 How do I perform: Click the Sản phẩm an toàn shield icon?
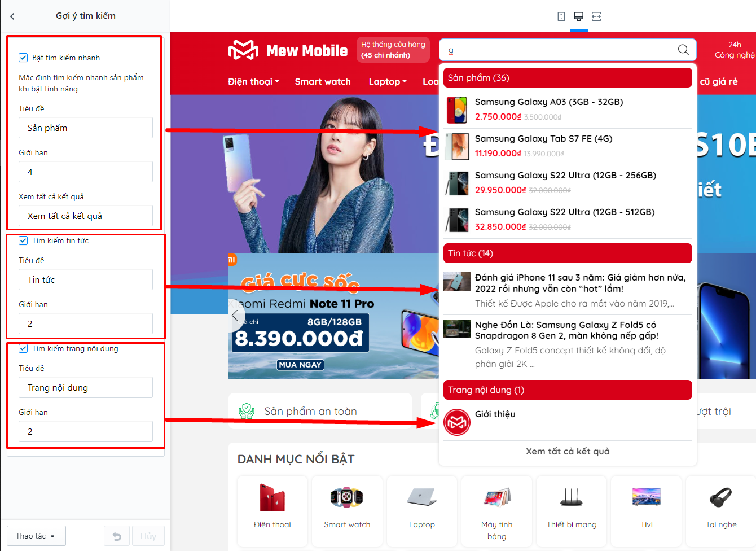pos(247,411)
